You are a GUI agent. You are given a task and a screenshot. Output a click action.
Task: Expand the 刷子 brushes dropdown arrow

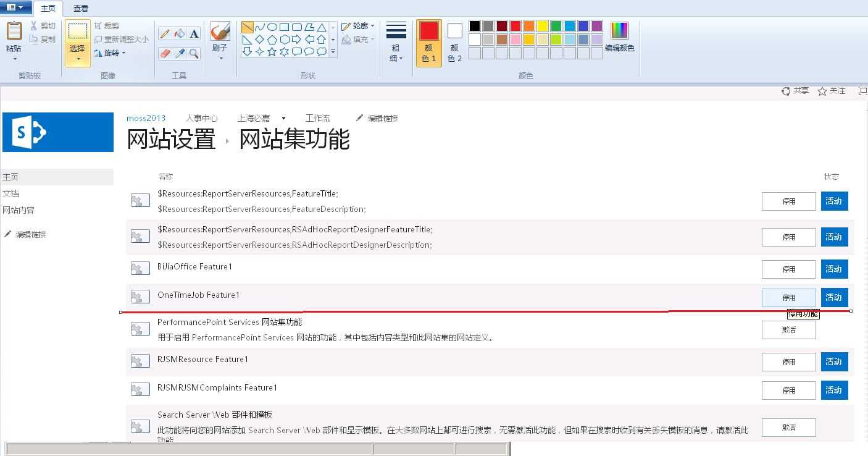point(220,59)
